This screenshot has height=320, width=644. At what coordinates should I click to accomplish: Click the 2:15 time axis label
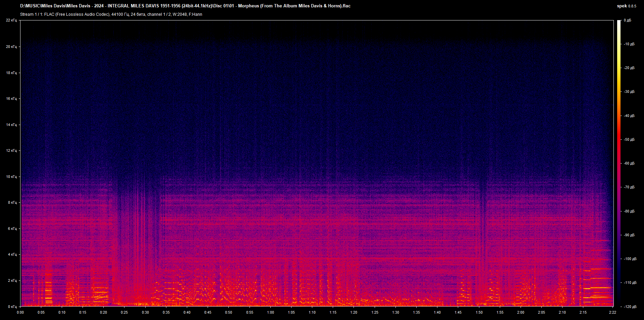[583, 312]
